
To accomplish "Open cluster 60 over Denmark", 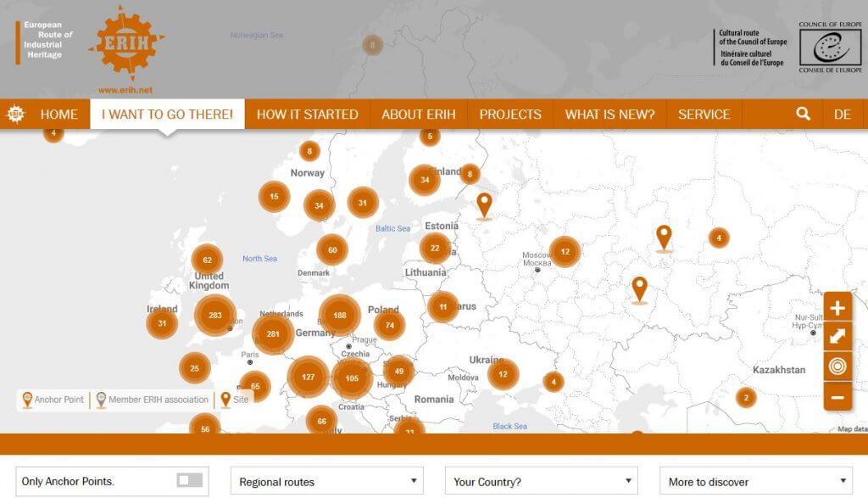I will (332, 249).
